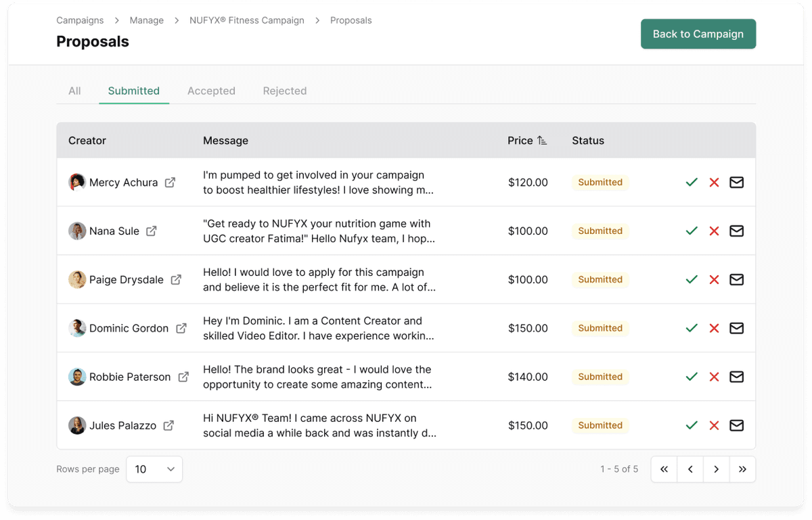Click Nana Sule's avatar thumbnail
Screen dimensions: 812x520
[77, 231]
